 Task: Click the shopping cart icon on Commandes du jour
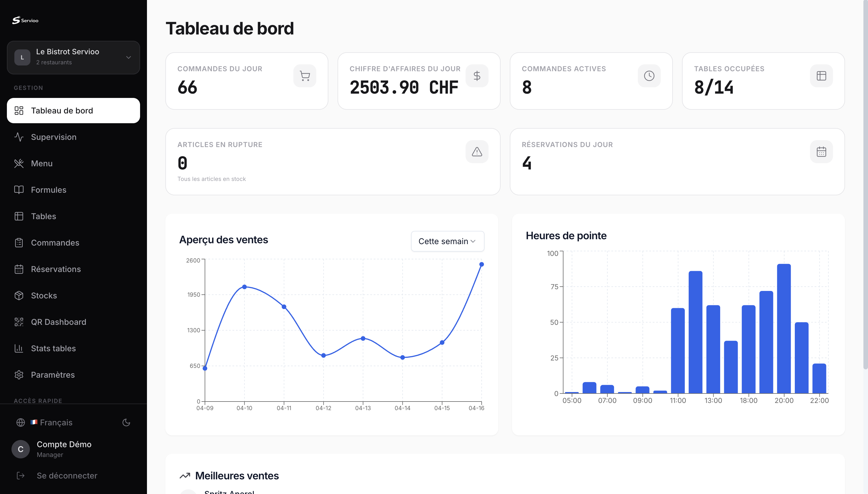(305, 76)
